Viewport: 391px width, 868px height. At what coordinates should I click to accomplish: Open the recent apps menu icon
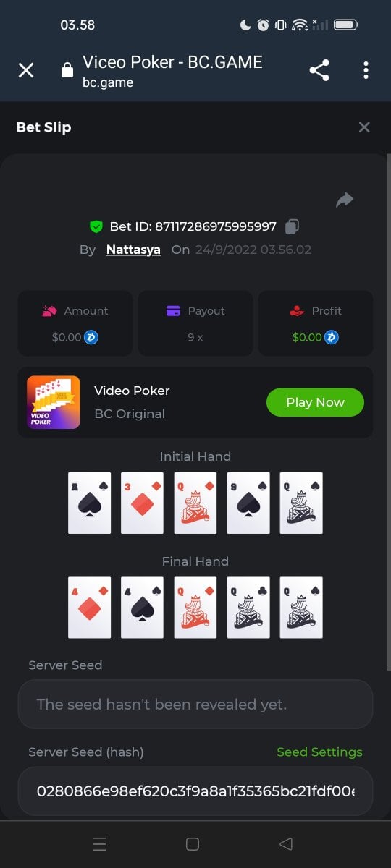(x=100, y=843)
